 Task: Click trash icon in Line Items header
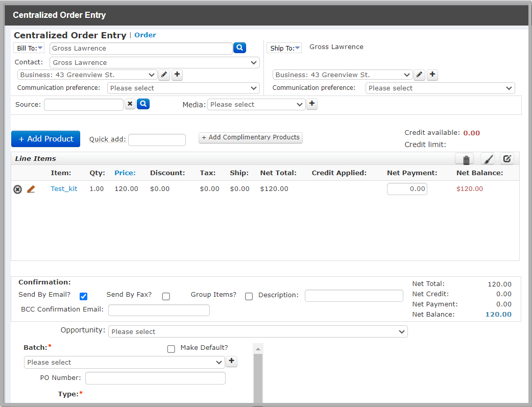466,159
